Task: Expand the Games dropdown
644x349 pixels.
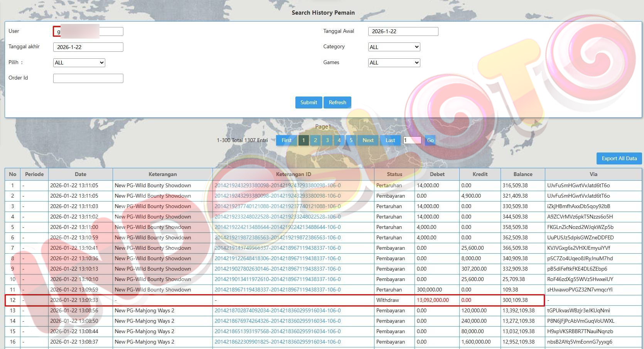Action: coord(394,63)
